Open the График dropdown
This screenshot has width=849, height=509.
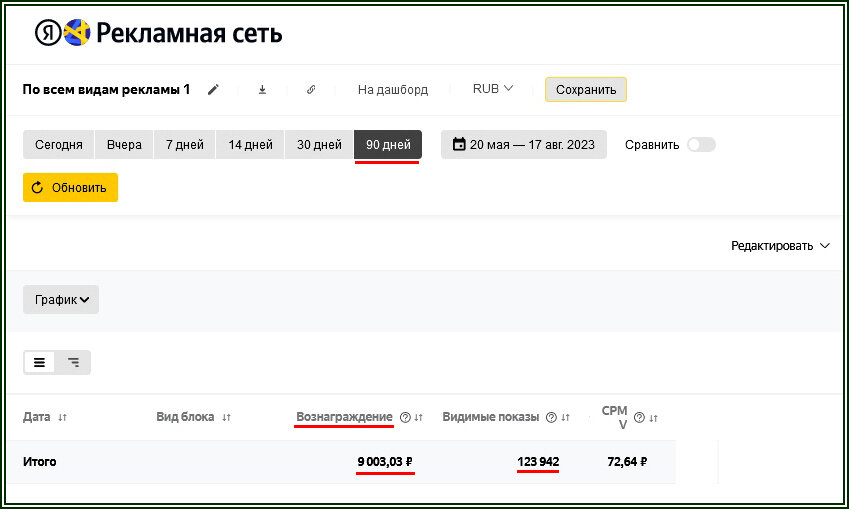pos(61,299)
